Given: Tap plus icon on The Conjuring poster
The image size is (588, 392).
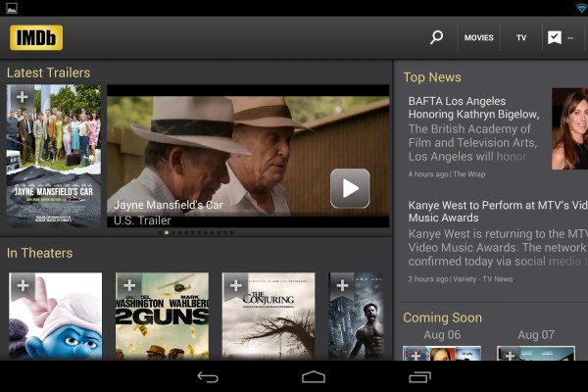Looking at the screenshot, I should [234, 285].
